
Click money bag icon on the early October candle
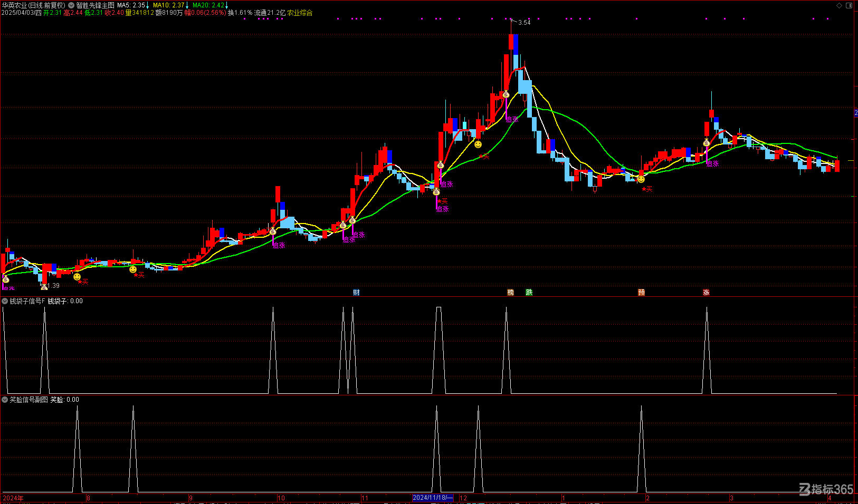point(272,231)
